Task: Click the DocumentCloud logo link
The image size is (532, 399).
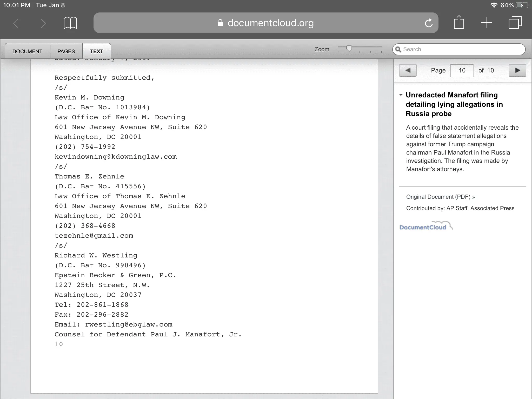Action: tap(425, 227)
